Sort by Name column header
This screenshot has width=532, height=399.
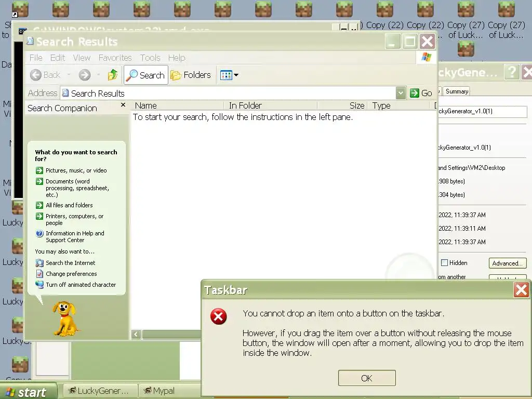[178, 105]
